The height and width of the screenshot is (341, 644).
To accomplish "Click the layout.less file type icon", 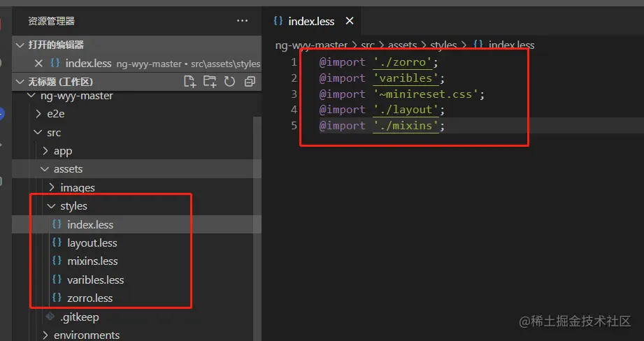I will click(57, 242).
